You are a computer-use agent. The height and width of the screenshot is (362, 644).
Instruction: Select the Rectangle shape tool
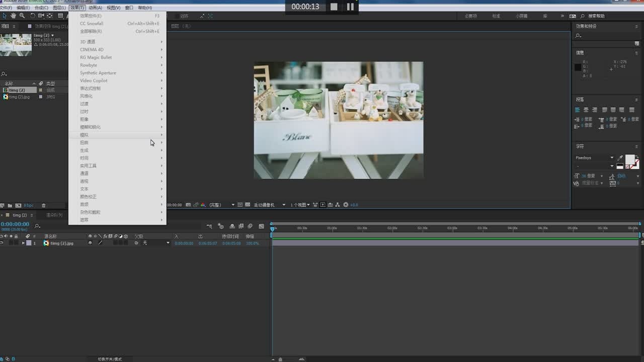click(60, 16)
